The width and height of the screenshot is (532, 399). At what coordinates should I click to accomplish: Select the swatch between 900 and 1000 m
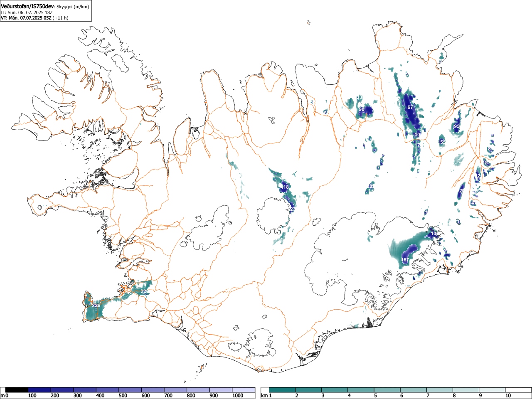coord(221,390)
